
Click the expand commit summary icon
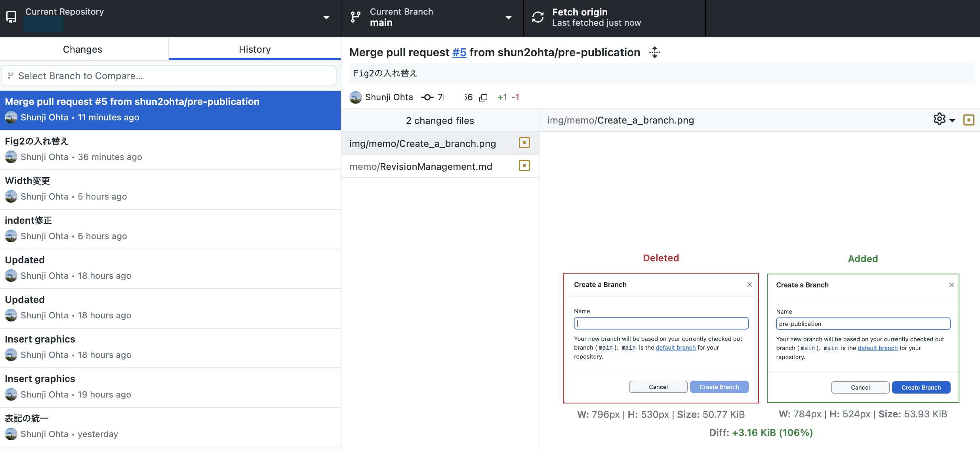click(x=655, y=52)
